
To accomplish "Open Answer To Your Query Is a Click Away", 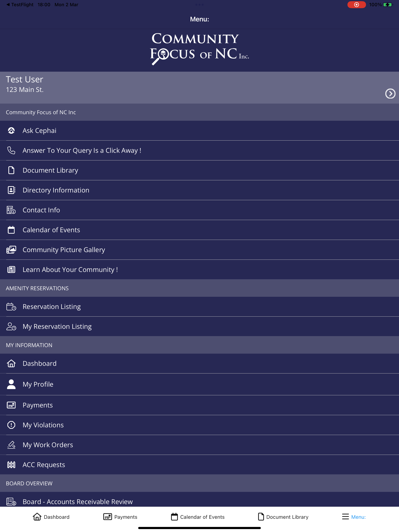I will [199, 151].
